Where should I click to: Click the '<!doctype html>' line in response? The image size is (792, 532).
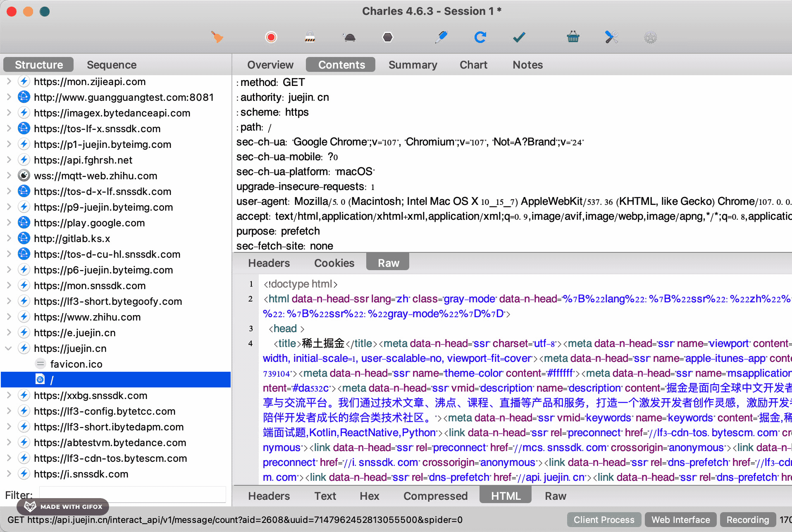tap(301, 284)
